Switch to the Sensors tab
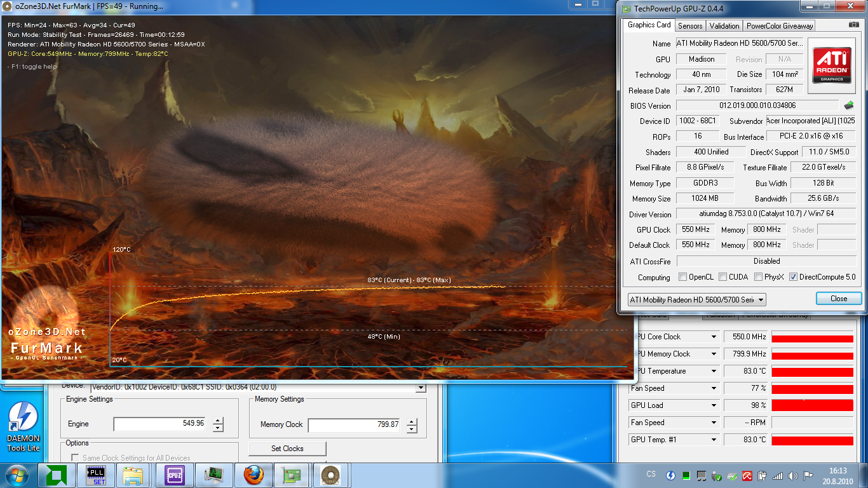This screenshot has height=488, width=868. 690,26
